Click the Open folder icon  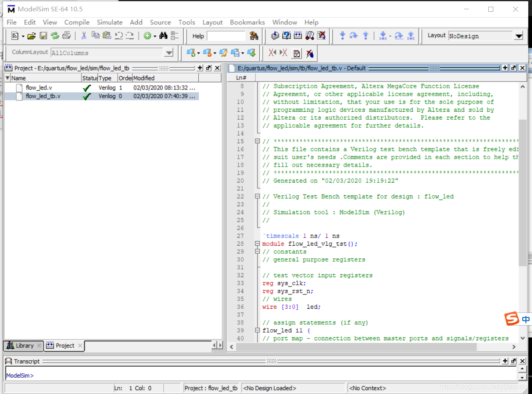point(32,36)
